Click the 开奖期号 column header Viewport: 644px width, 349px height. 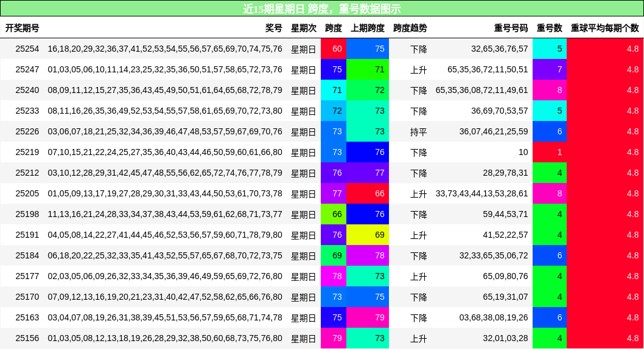[x=22, y=28]
